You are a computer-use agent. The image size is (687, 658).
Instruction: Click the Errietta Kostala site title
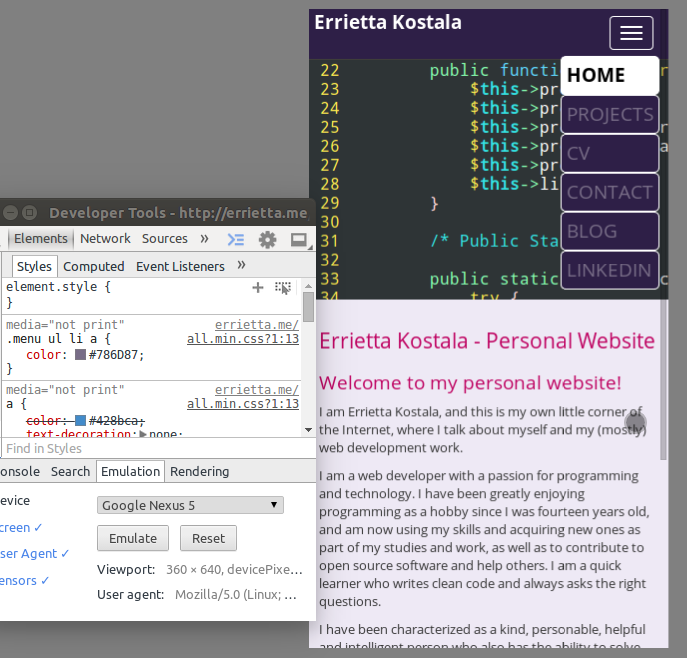[388, 22]
